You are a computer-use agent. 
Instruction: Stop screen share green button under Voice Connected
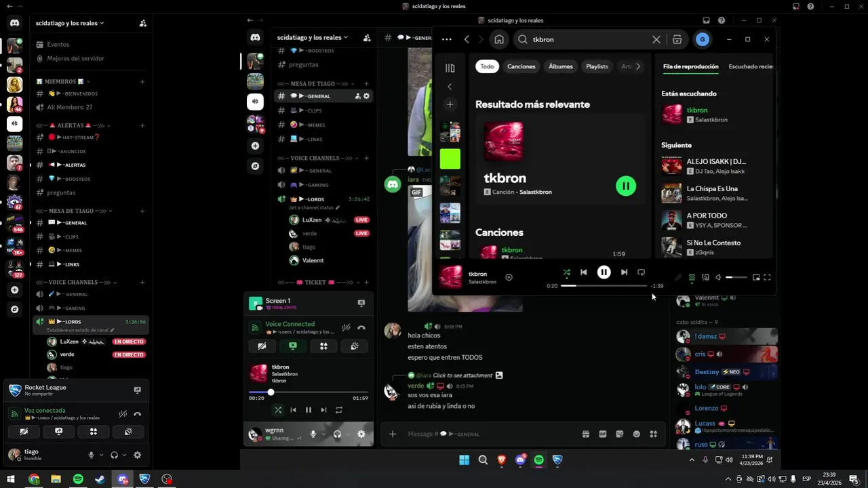coord(292,346)
